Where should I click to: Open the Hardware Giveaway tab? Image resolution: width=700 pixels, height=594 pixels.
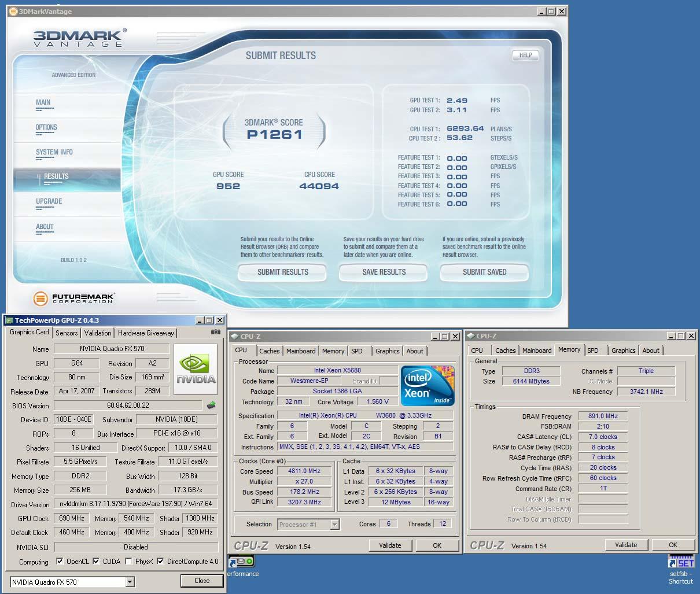coord(146,333)
